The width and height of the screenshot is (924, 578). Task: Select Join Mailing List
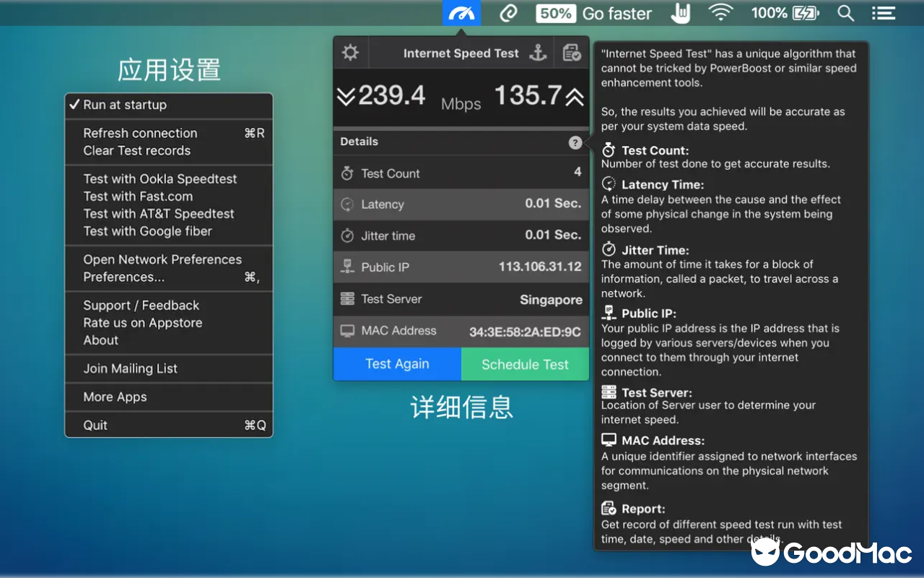[x=130, y=368]
